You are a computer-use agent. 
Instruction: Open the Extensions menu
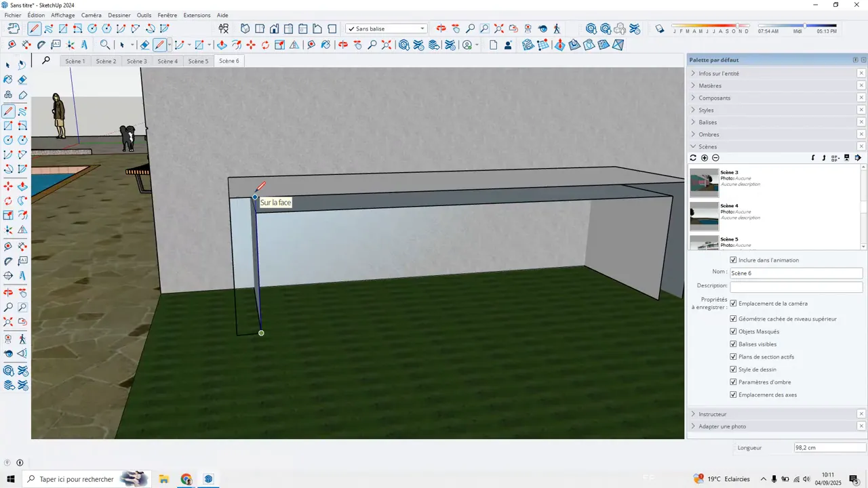(x=197, y=15)
